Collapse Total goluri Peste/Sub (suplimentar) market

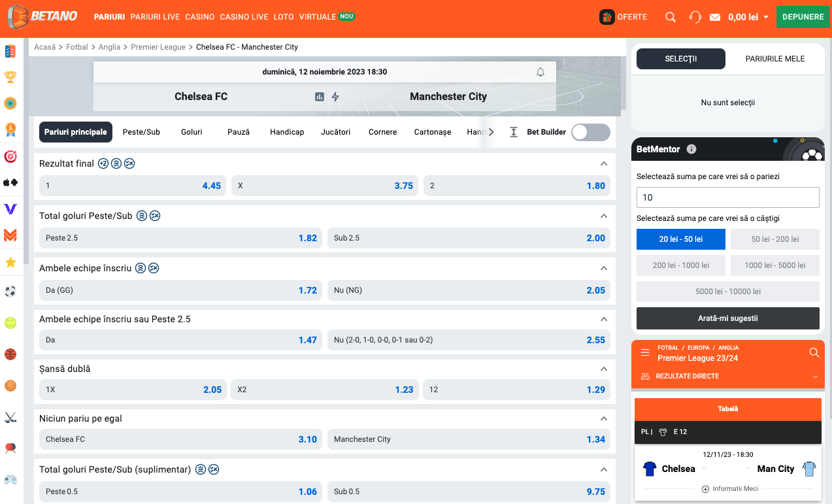(x=604, y=469)
